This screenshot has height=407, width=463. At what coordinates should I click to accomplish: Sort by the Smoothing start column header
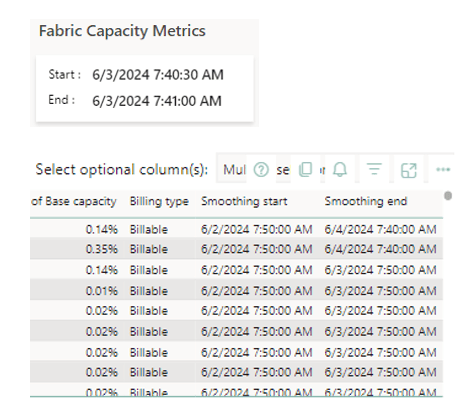point(244,201)
